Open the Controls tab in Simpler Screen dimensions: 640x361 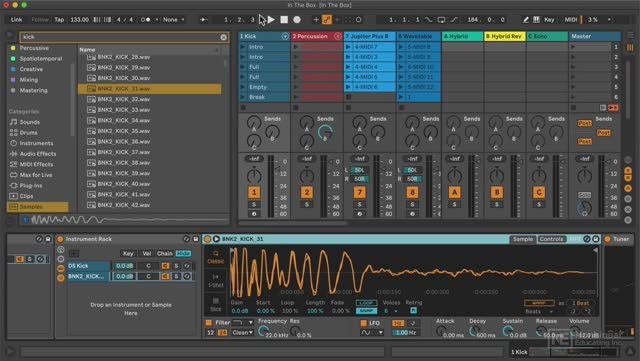(x=551, y=239)
